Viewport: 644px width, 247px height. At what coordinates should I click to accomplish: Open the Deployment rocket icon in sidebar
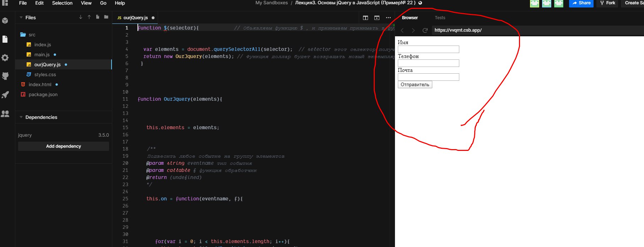coord(5,95)
